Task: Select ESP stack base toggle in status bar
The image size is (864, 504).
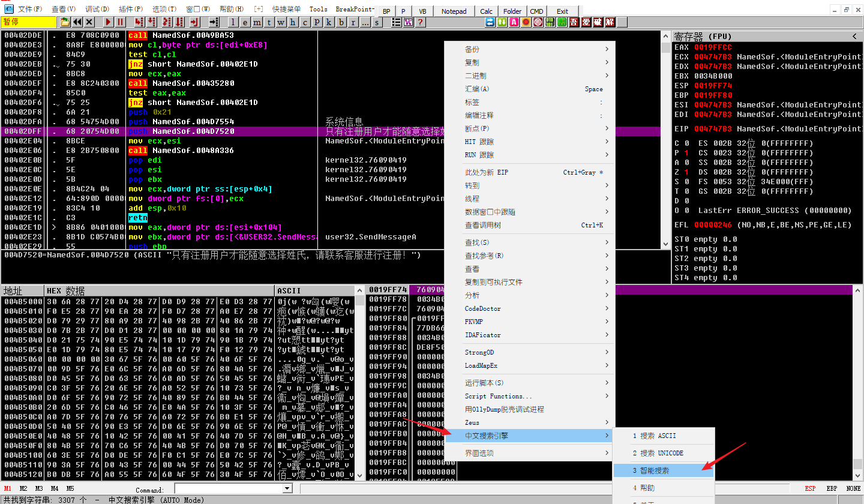Action: click(810, 489)
